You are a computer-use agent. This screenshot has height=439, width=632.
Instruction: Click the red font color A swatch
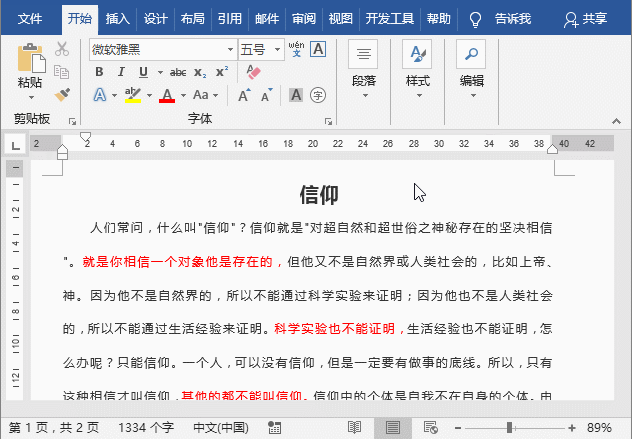(x=166, y=95)
